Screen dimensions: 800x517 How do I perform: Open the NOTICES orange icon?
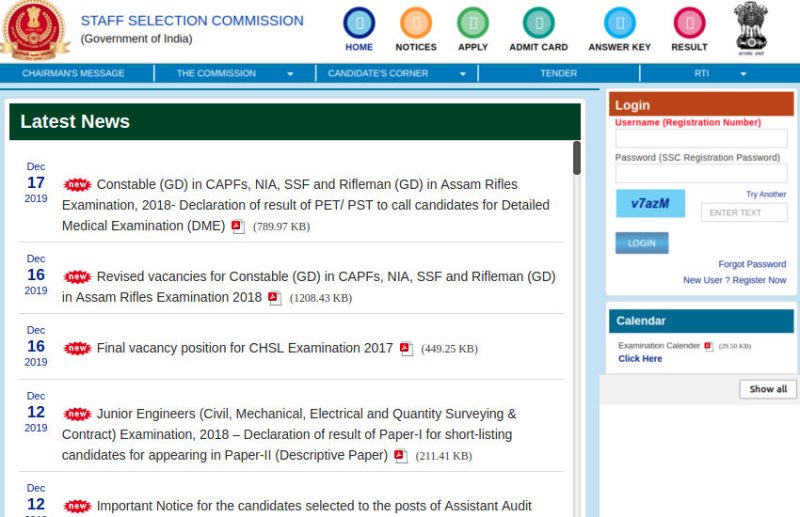tap(416, 23)
